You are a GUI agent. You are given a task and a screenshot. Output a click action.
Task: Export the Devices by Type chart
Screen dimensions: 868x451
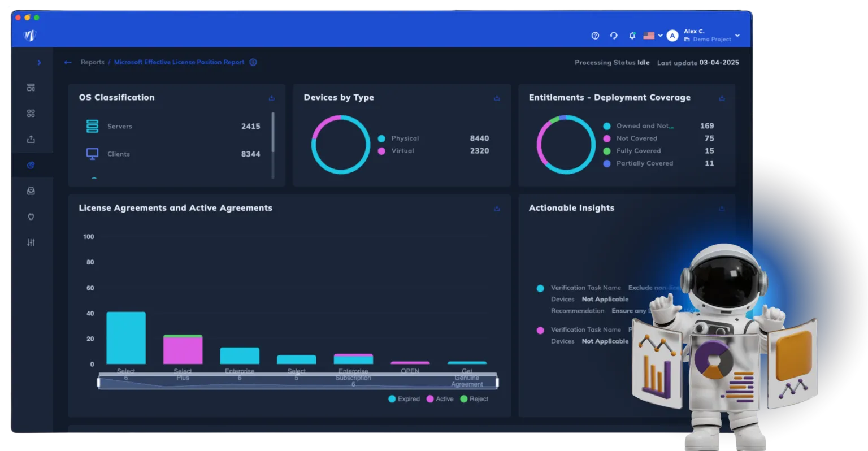point(497,98)
